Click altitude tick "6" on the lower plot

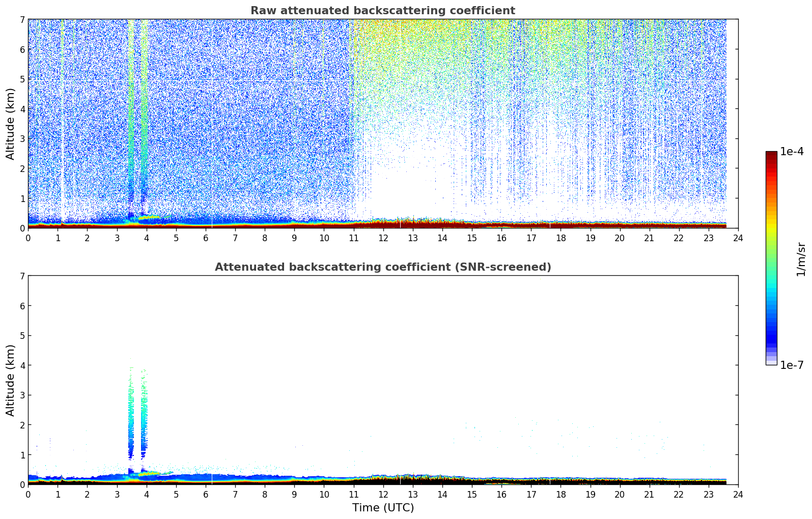22,306
